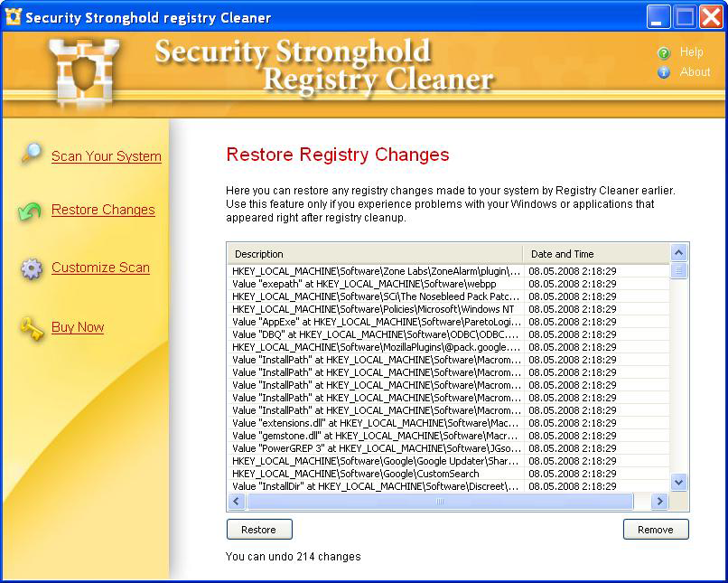
Task: Sort by Date and Time column header
Action: click(596, 254)
